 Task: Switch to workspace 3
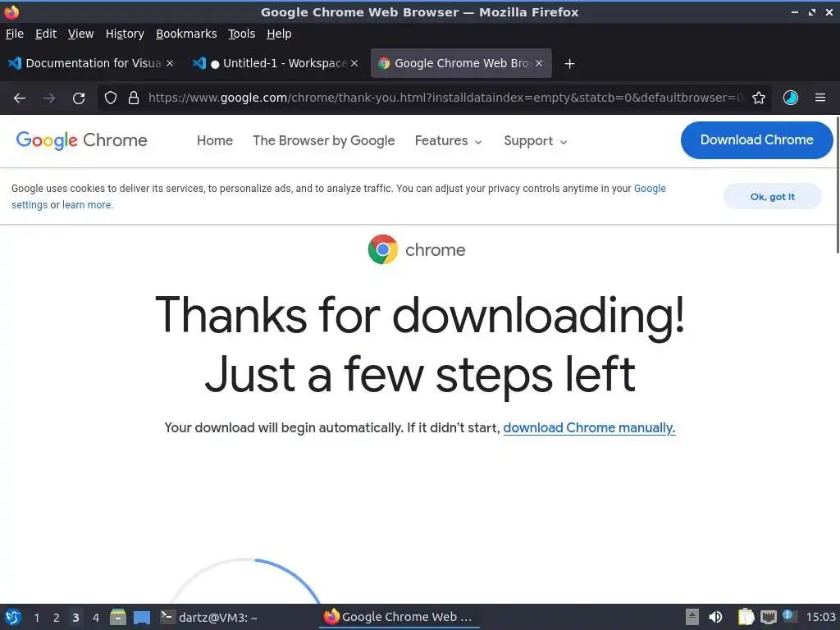coord(75,618)
